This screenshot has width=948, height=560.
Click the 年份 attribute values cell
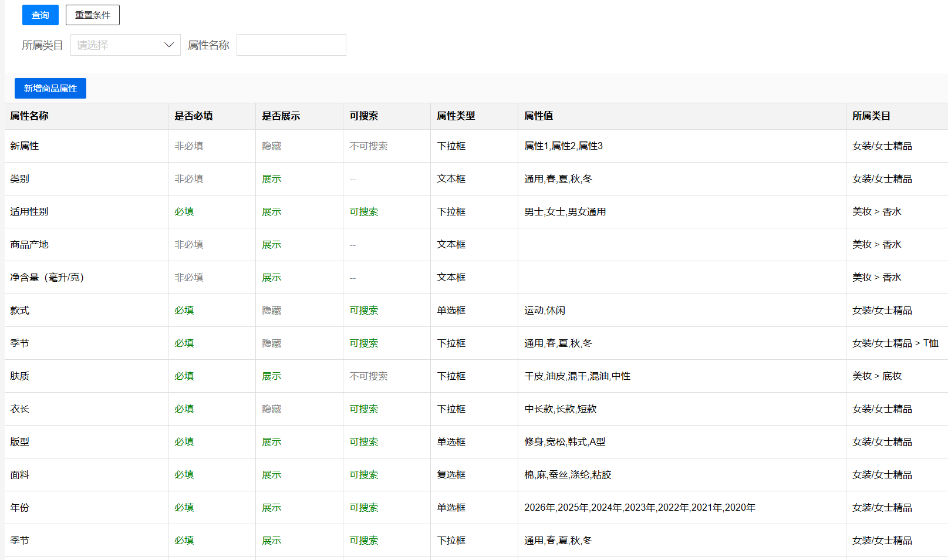639,508
